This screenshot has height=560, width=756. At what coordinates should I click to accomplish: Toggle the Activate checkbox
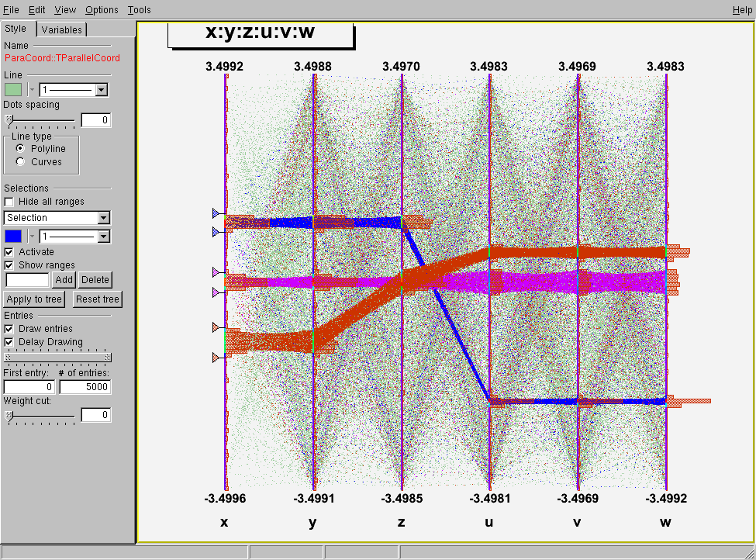click(9, 252)
